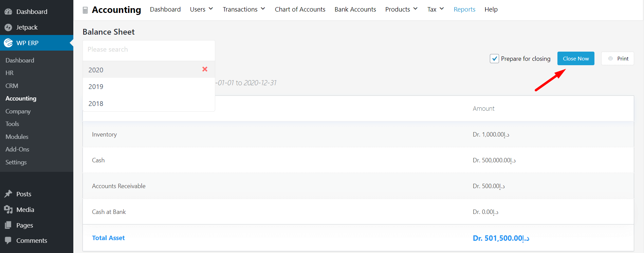
Task: Click the Comments speech bubble icon
Action: [8, 240]
